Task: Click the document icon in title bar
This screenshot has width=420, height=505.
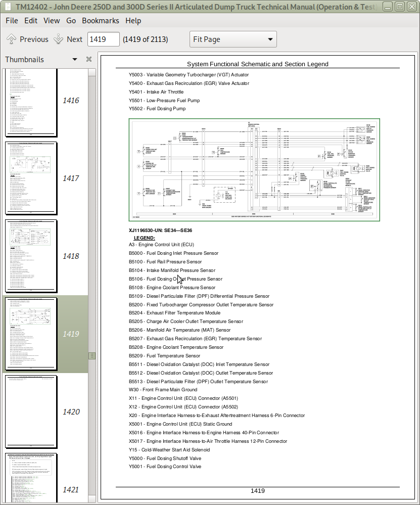Action: 9,7
